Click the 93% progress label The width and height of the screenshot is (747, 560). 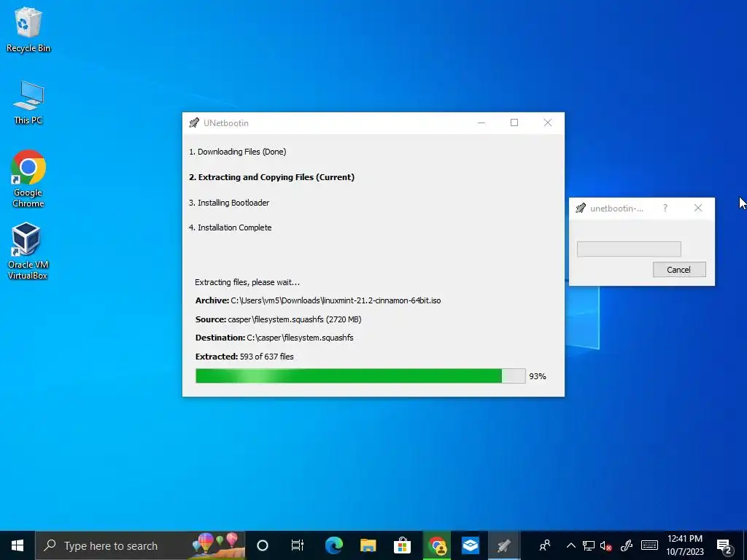tap(538, 376)
